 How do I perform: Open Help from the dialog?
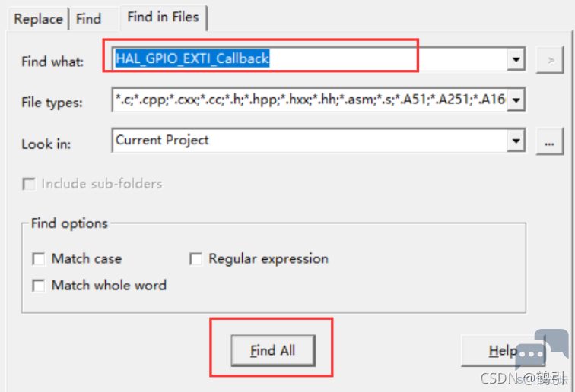504,351
